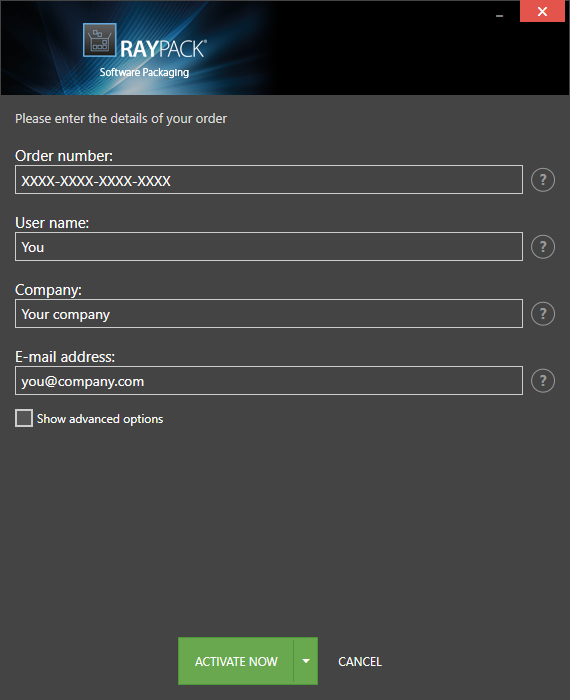Click the RAYPACK title text in the banner
This screenshot has height=700, width=570.
(x=163, y=49)
